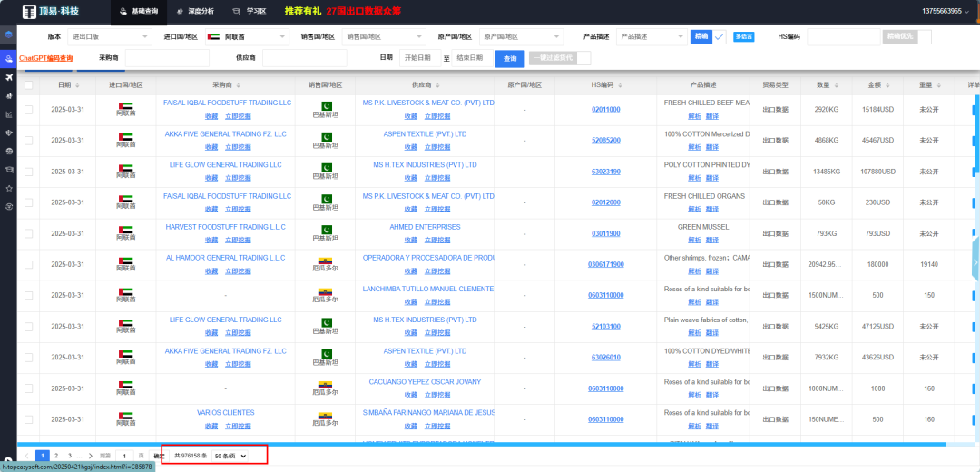980x472 pixels.
Task: Click the 顶易科技 logo icon
Action: (29, 11)
